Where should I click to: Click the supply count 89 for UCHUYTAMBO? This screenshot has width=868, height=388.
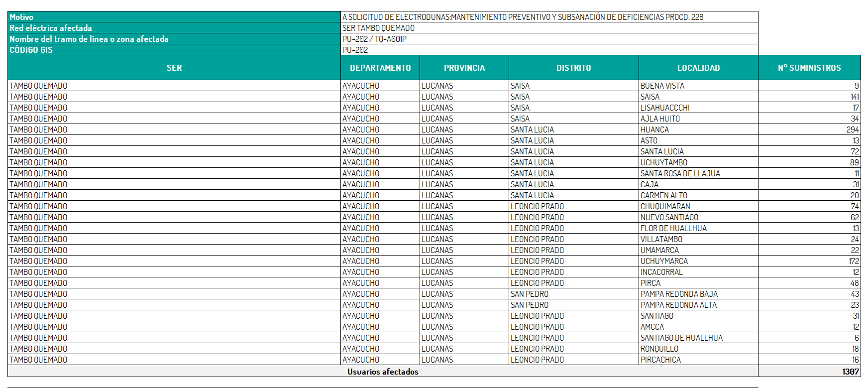[x=809, y=162]
